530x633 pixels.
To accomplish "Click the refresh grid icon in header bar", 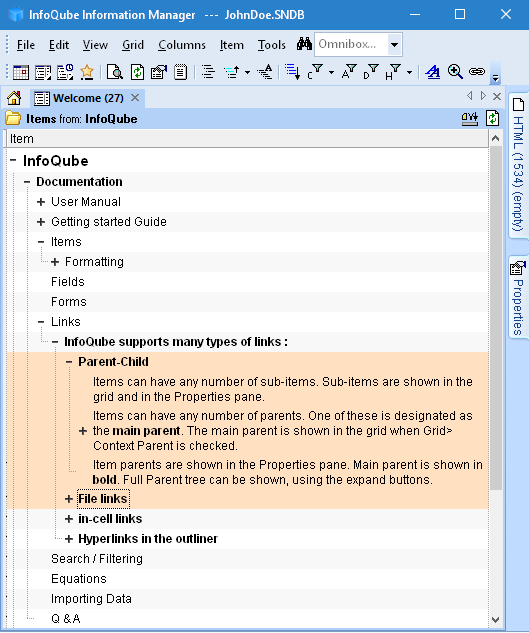I will click(x=492, y=119).
